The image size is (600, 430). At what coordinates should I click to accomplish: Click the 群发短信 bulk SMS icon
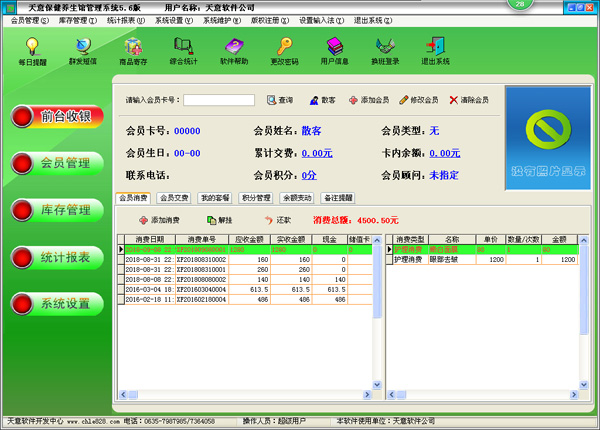point(81,50)
